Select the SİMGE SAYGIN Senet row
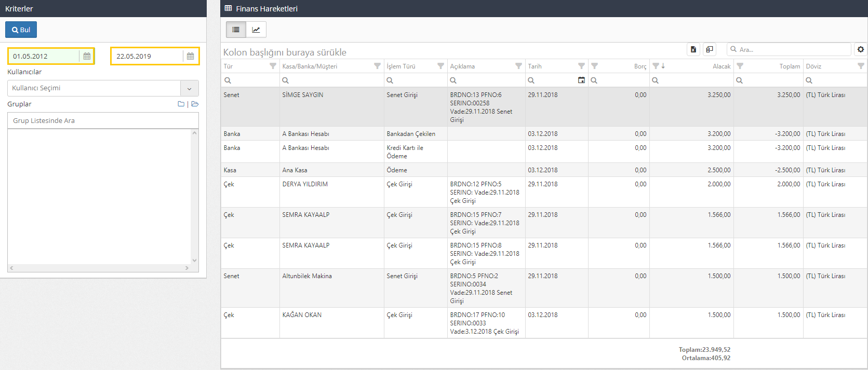This screenshot has width=868, height=370. [364, 106]
